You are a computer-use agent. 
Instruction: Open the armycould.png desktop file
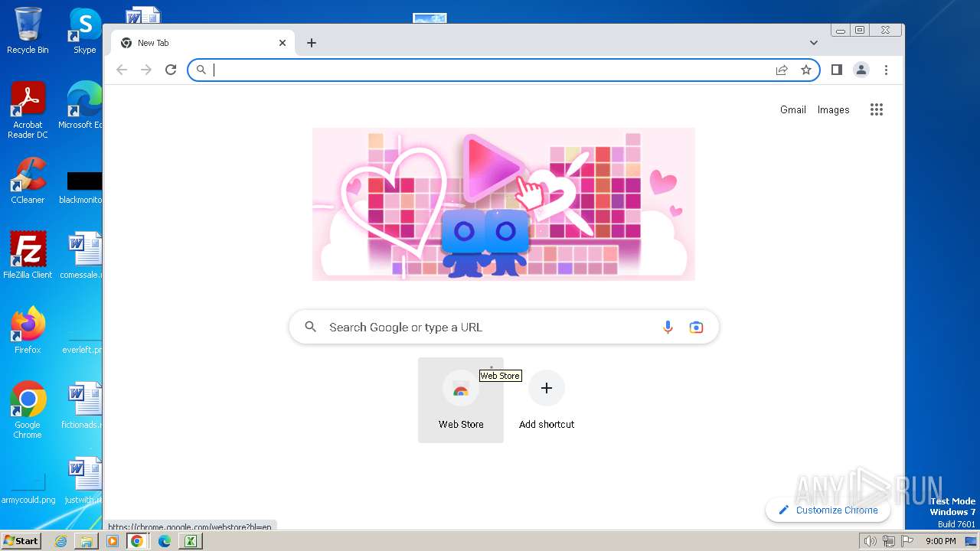point(28,488)
